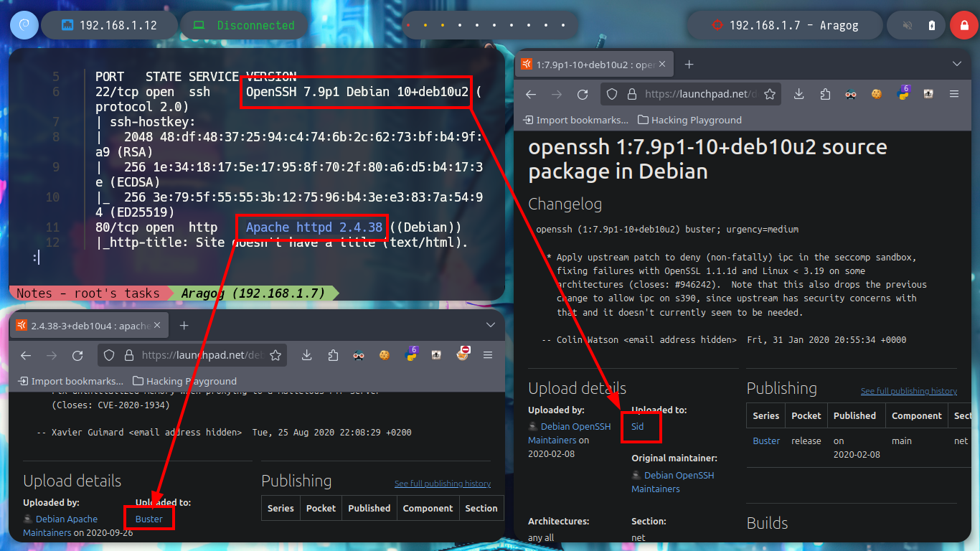Click Python badge extension in apache window
The width and height of the screenshot is (980, 551).
(x=411, y=354)
